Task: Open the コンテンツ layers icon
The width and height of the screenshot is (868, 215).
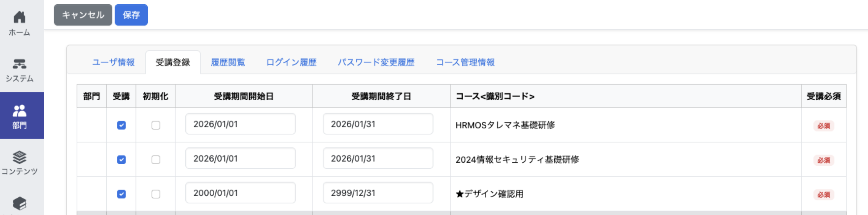Action: [19, 157]
